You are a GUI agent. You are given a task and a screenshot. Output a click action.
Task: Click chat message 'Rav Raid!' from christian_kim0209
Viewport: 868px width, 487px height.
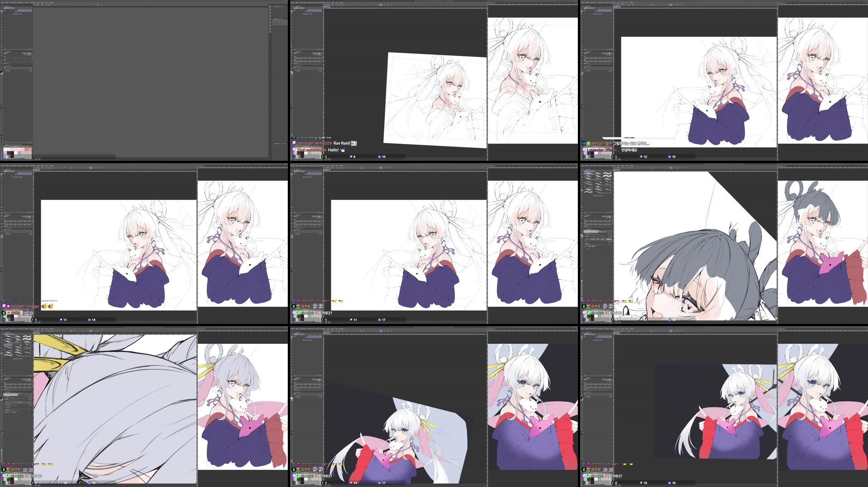coord(342,143)
